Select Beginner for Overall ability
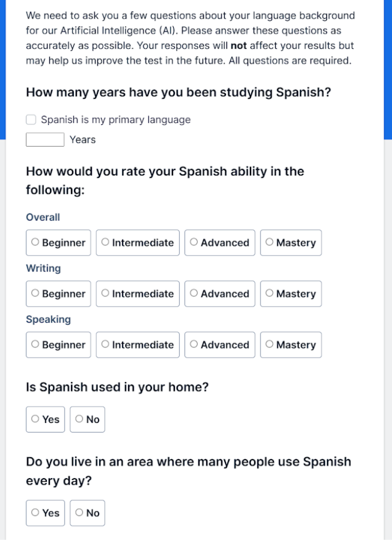This screenshot has width=392, height=541. pos(58,242)
